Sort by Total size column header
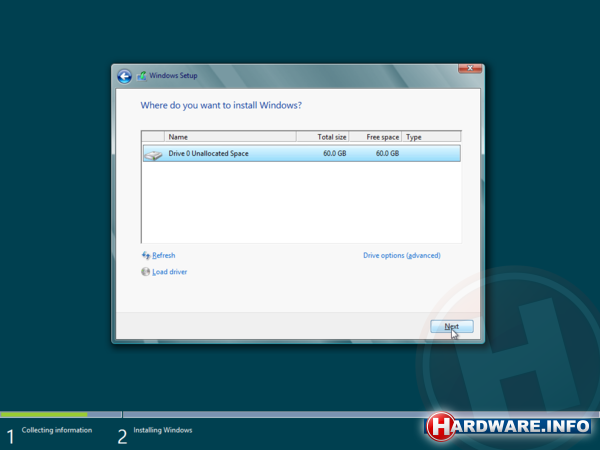600x450 pixels. pos(323,137)
